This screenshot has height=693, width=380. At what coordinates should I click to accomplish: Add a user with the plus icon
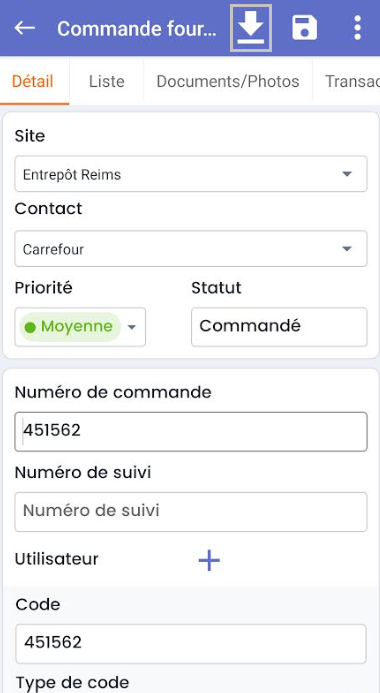point(209,560)
